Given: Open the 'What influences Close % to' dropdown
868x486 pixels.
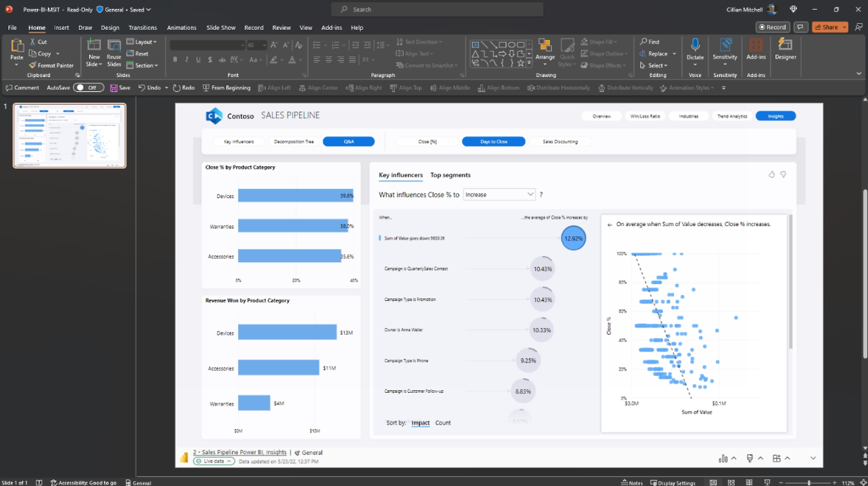Looking at the screenshot, I should point(499,194).
